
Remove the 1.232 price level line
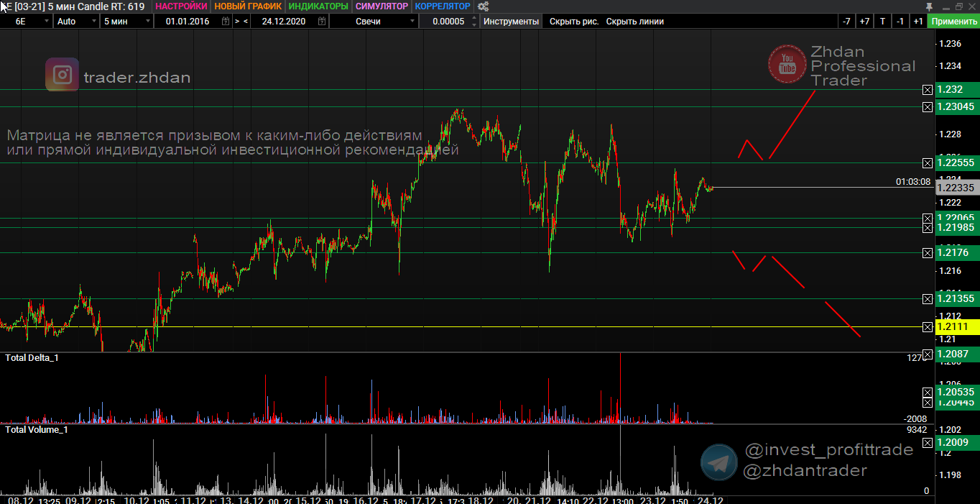[928, 90]
